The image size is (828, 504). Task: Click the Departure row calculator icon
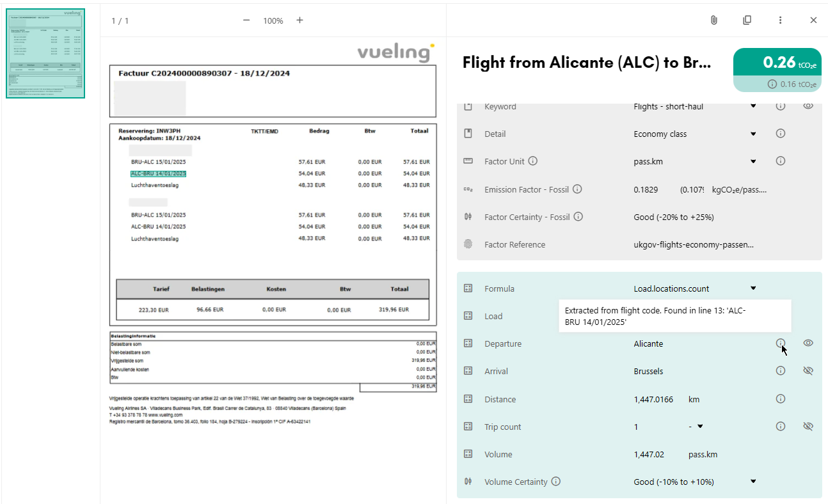tap(468, 343)
